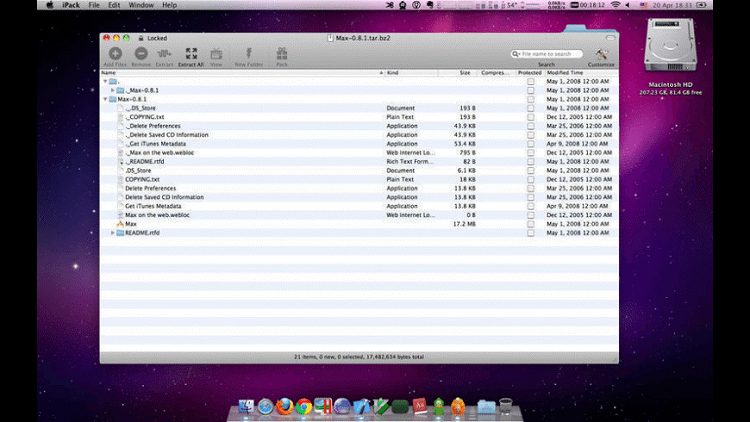Open the iPack menu
750x422 pixels.
pyautogui.click(x=71, y=5)
